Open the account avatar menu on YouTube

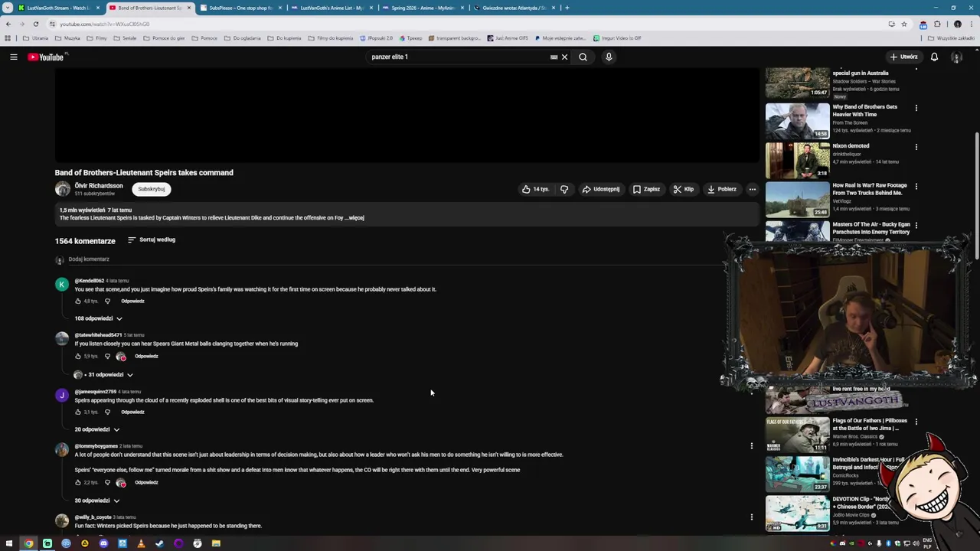(x=956, y=57)
